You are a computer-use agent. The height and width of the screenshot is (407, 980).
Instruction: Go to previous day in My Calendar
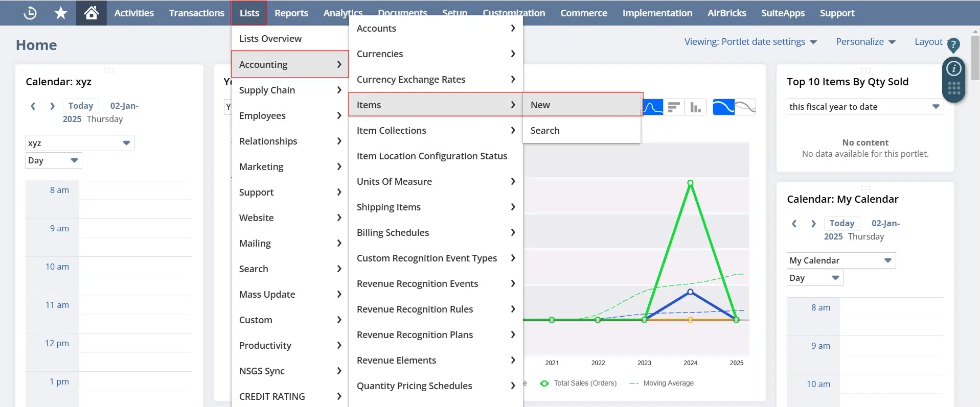point(794,223)
